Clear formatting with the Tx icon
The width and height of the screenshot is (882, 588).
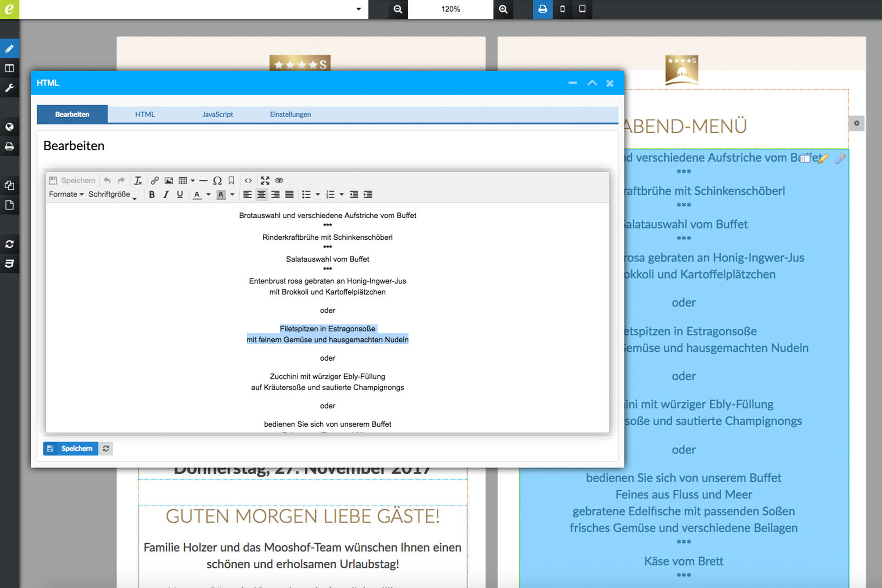click(x=138, y=181)
